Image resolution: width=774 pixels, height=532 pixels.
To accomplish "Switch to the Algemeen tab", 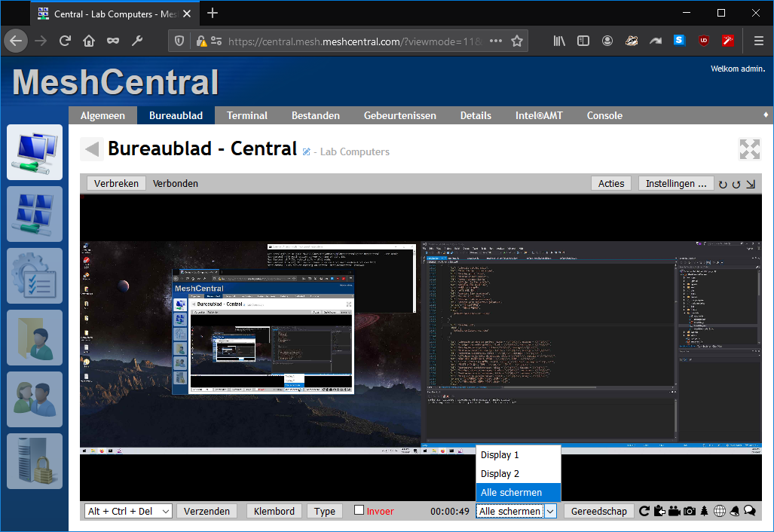I will 102,115.
